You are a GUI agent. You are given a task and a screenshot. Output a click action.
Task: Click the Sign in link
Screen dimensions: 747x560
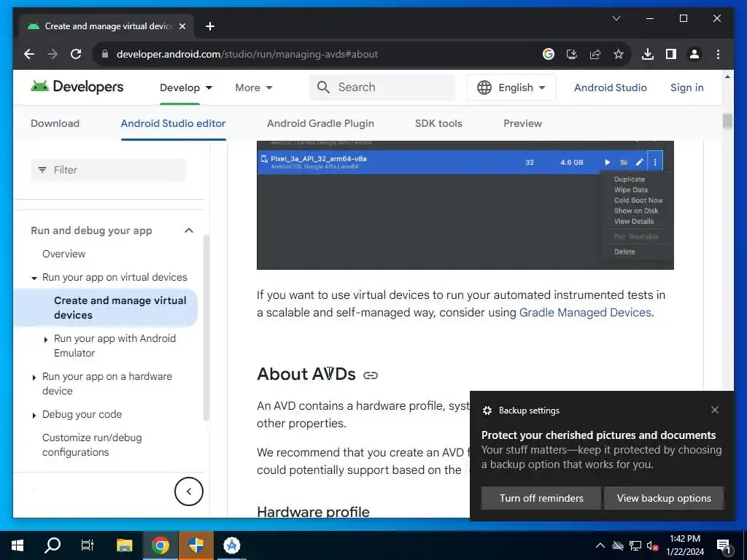coord(686,87)
